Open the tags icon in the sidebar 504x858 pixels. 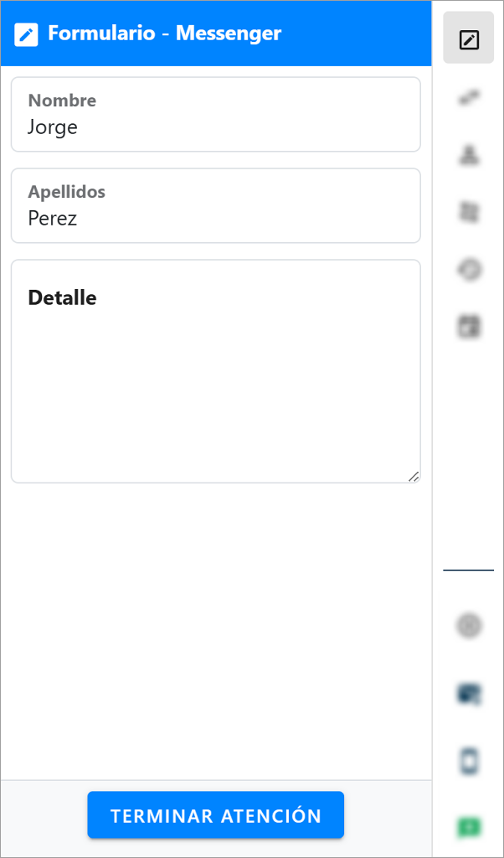point(468,270)
